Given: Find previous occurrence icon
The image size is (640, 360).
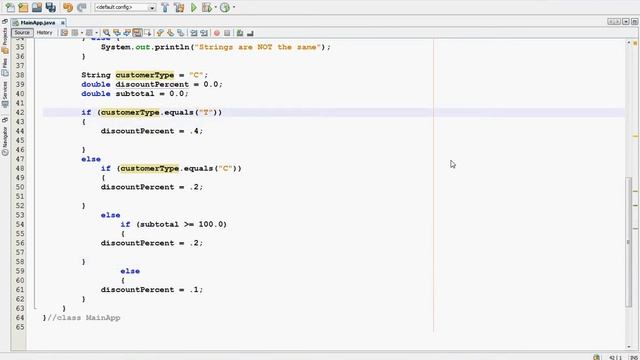Looking at the screenshot, I should click(117, 33).
